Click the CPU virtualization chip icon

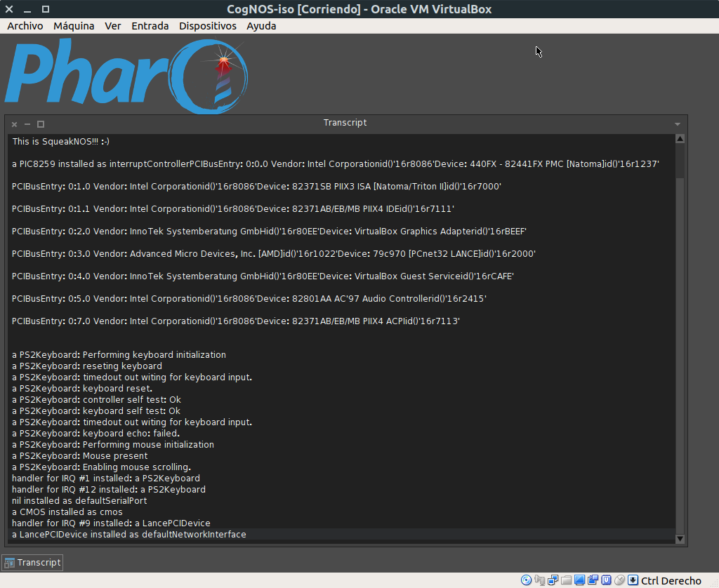click(x=606, y=580)
